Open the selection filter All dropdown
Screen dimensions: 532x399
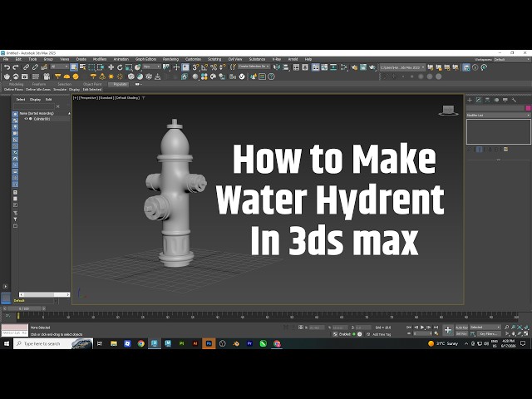[x=59, y=66]
